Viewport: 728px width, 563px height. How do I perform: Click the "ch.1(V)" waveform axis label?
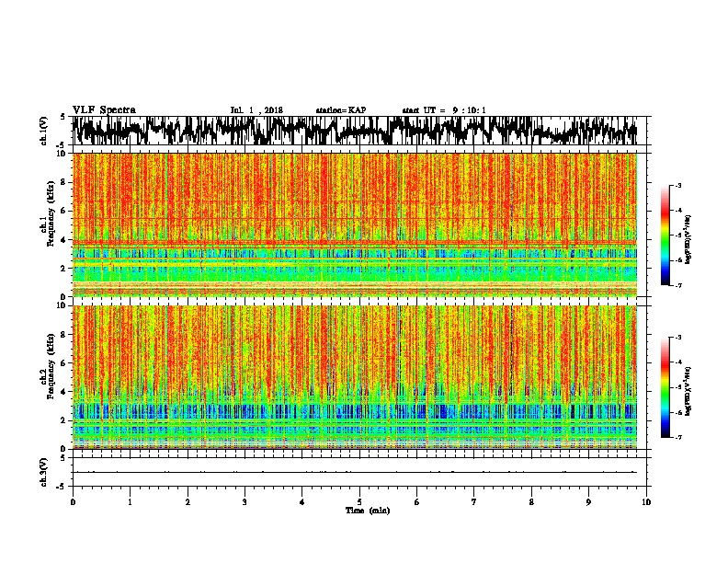coord(44,131)
